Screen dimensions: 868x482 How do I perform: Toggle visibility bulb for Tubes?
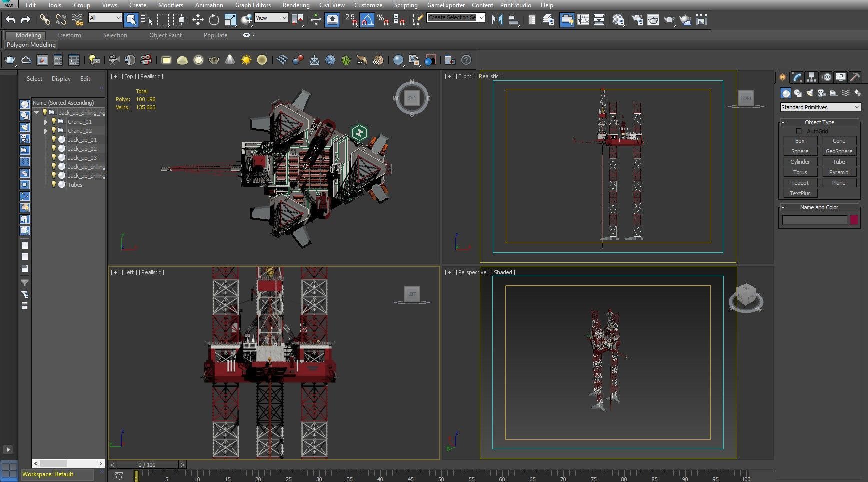coord(54,185)
